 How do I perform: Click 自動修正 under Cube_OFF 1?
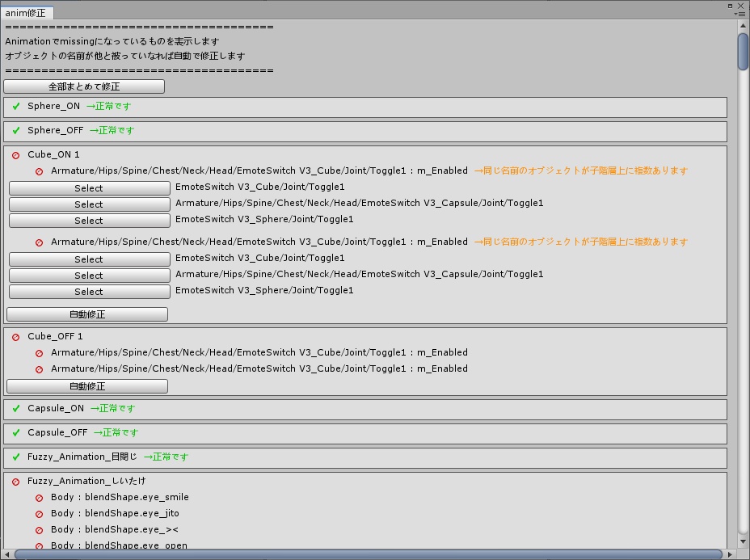[x=87, y=385]
